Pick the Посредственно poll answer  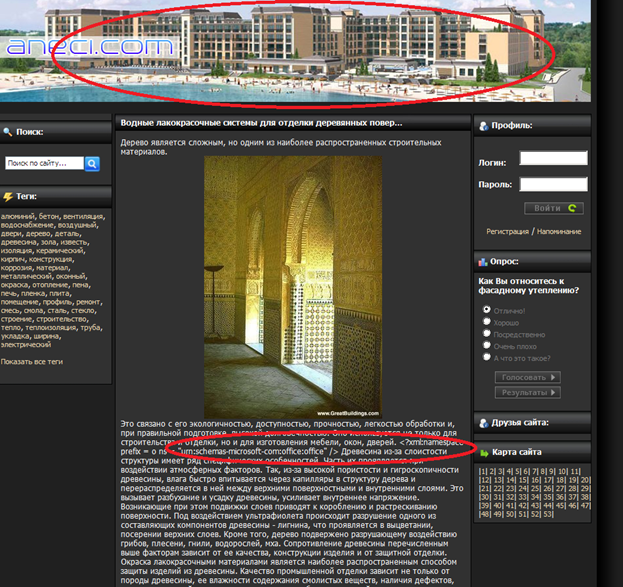point(486,334)
